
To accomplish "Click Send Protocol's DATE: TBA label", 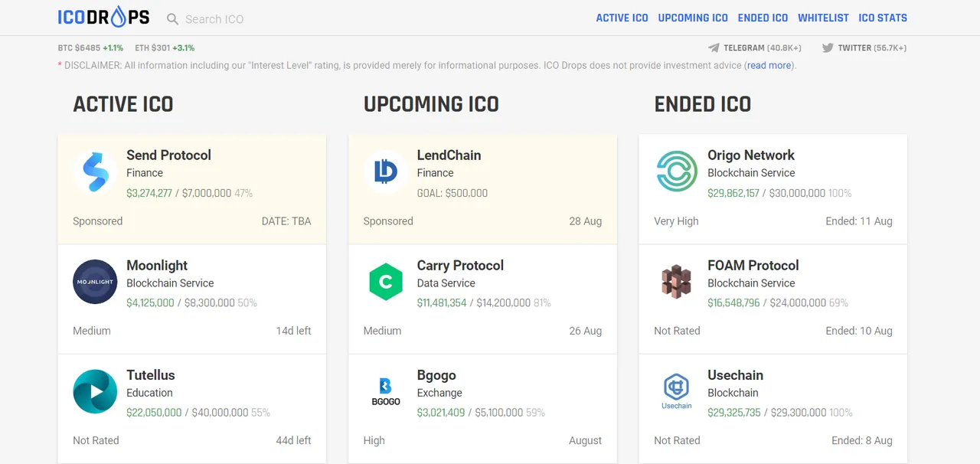I will 286,221.
